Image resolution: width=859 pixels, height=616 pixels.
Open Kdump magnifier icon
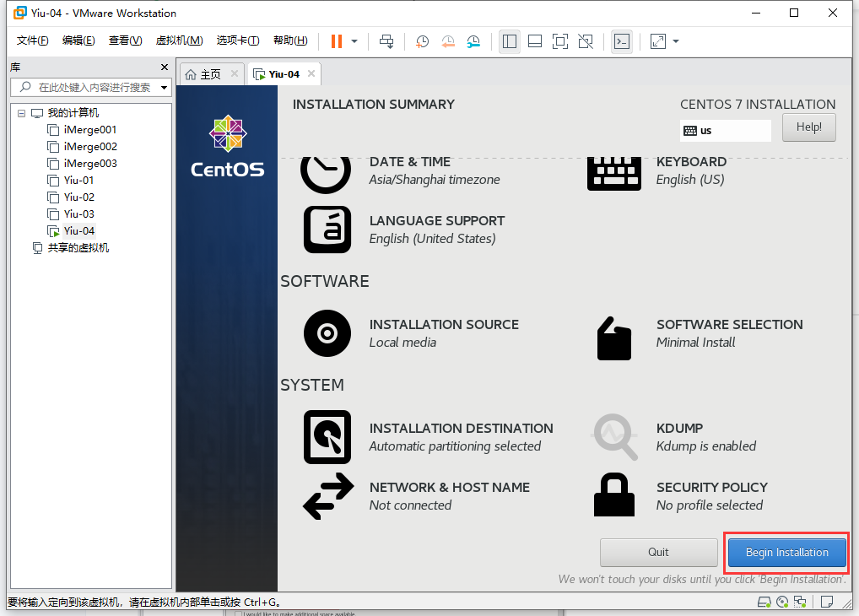614,437
